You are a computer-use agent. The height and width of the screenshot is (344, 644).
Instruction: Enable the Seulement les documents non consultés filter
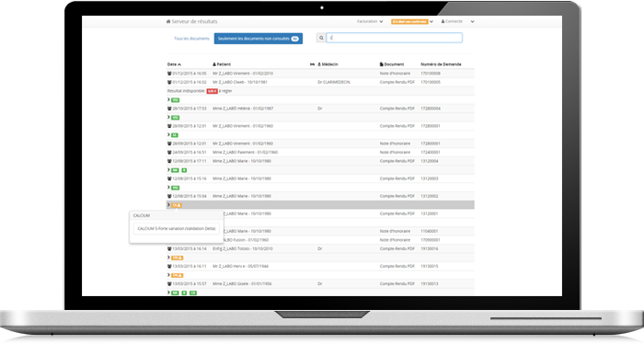click(x=259, y=39)
